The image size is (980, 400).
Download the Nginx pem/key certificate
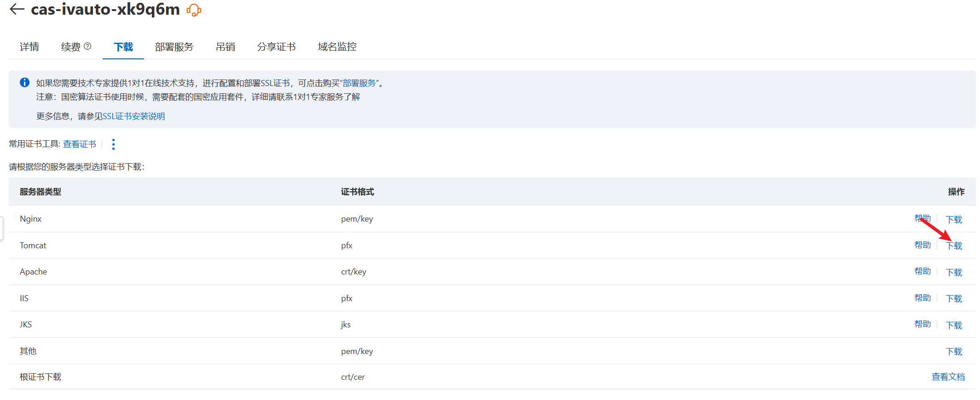point(954,219)
